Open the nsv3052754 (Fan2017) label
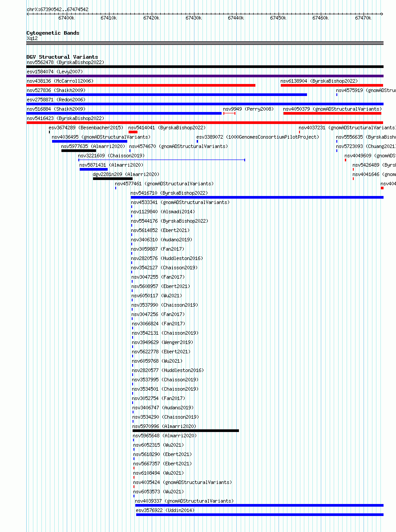This screenshot has width=396, height=532. click(158, 398)
